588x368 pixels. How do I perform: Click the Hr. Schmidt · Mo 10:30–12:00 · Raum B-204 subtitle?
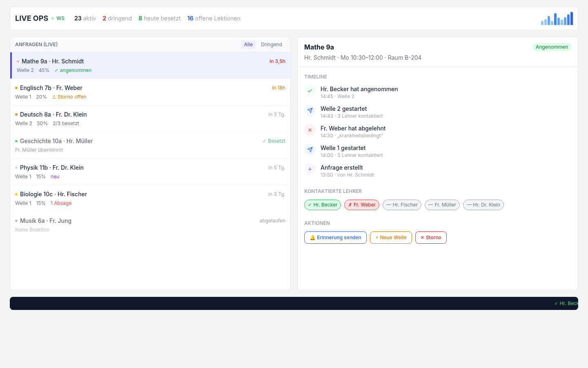coord(363,58)
